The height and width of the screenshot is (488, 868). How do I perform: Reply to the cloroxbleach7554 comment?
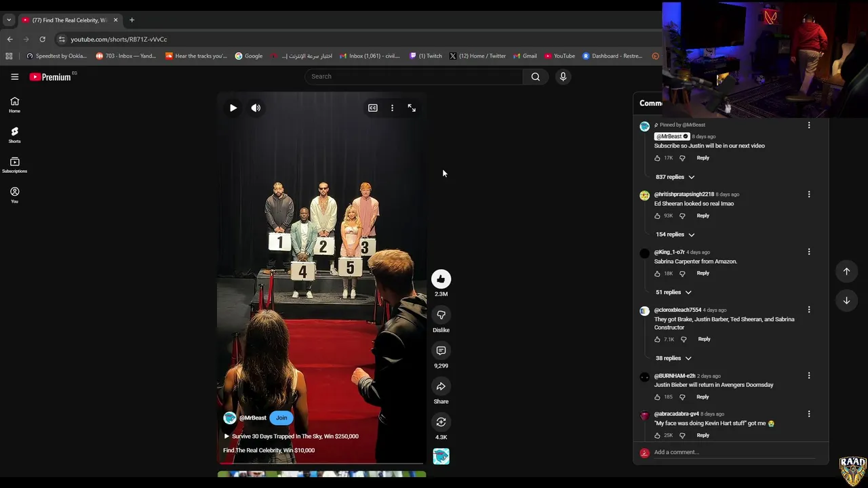[704, 339]
